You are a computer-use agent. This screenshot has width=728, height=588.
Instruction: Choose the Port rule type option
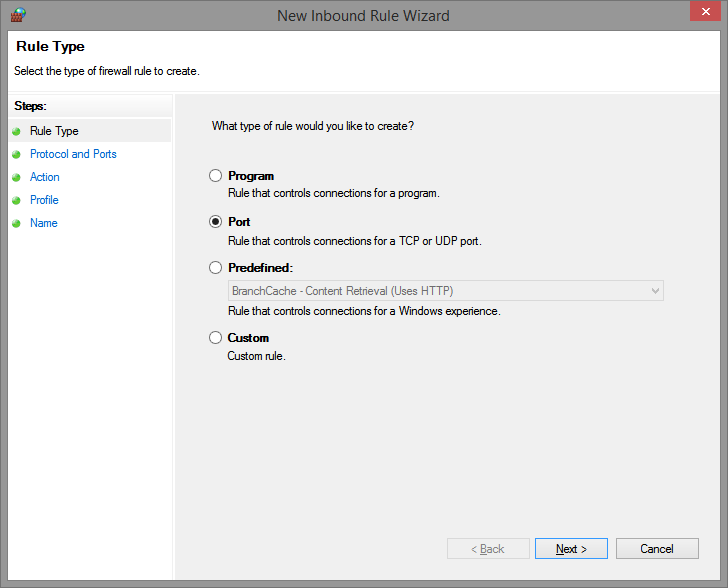[x=215, y=222]
